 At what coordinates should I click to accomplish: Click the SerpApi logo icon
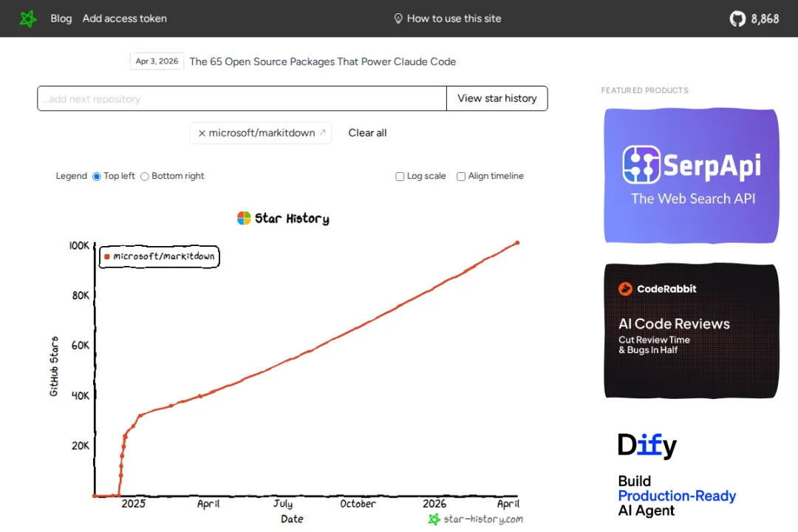click(x=641, y=165)
